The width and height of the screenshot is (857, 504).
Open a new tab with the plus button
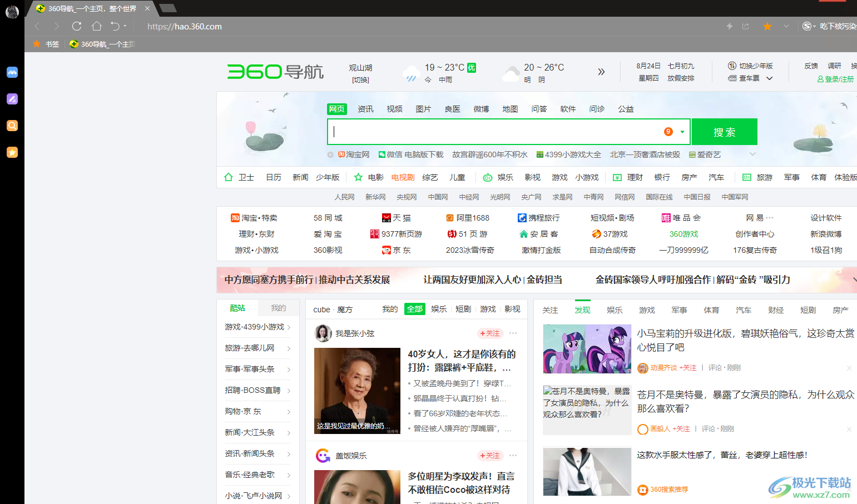(x=168, y=8)
